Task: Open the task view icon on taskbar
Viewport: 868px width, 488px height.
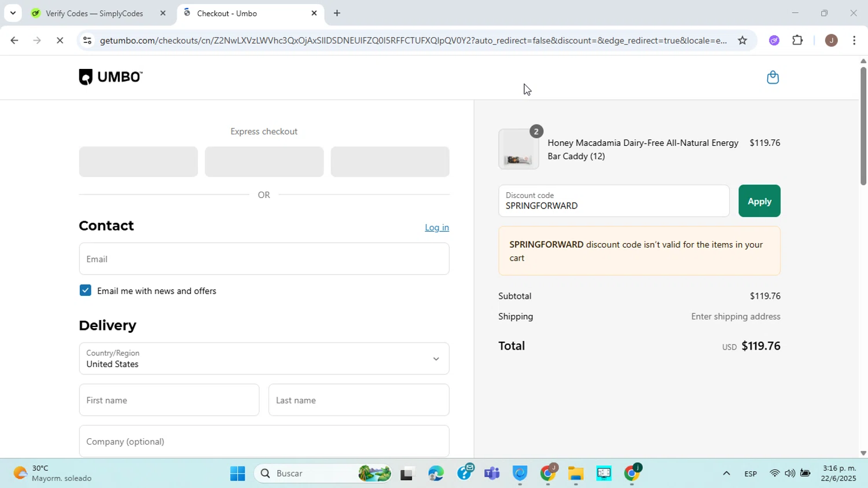Action: (x=408, y=474)
